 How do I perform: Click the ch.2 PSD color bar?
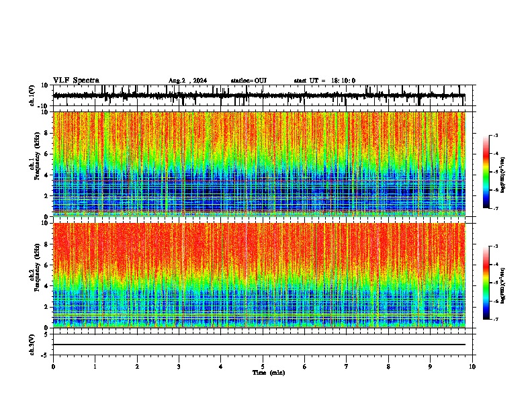(486, 283)
